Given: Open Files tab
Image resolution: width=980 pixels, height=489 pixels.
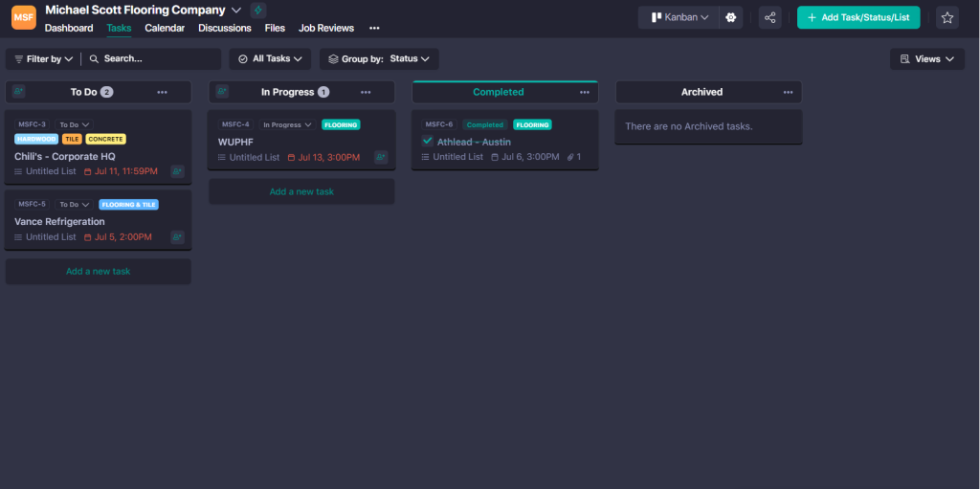Looking at the screenshot, I should (275, 28).
